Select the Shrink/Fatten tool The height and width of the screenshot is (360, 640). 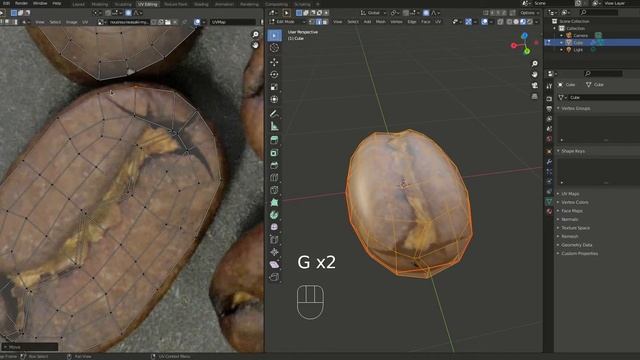click(x=274, y=252)
